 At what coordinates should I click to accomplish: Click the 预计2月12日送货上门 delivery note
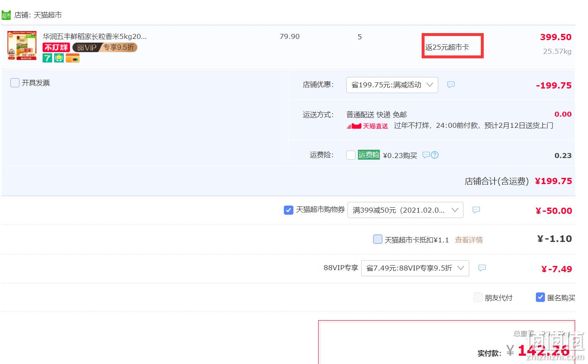[518, 125]
